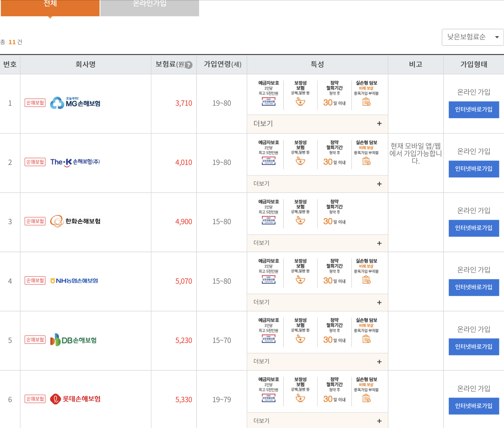Viewport: 504px width, 428px height.
Task: Click the 보험료 help question-mark icon
Action: 189,65
